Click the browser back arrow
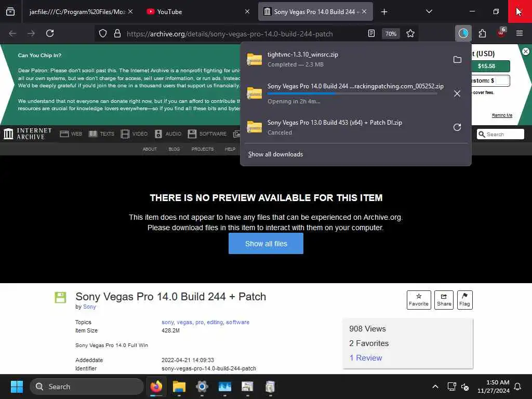The height and width of the screenshot is (399, 532). click(x=12, y=33)
